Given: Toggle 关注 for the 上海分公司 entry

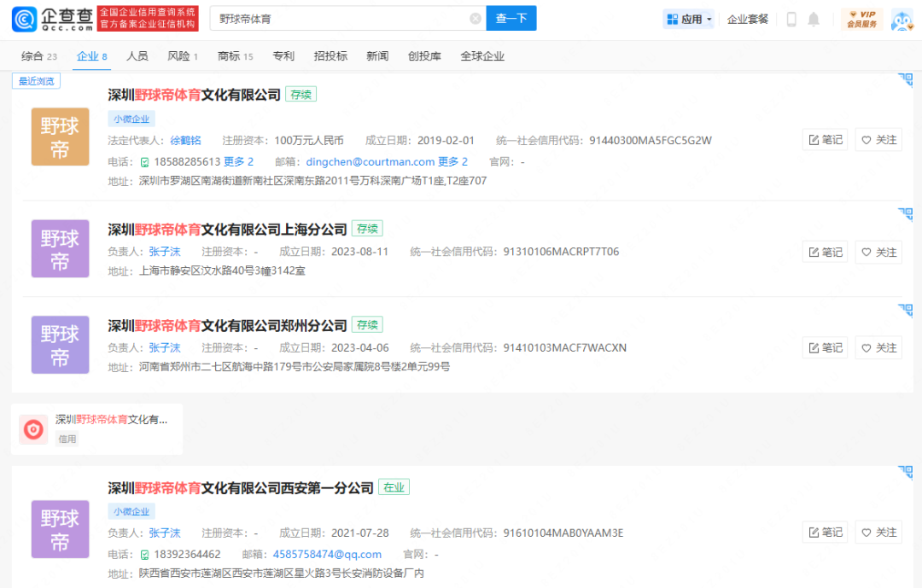Looking at the screenshot, I should point(878,253).
